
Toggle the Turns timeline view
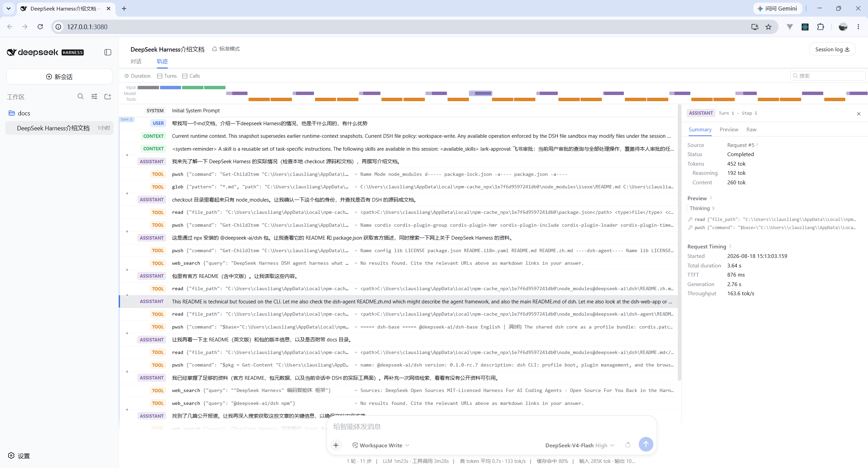pyautogui.click(x=167, y=76)
